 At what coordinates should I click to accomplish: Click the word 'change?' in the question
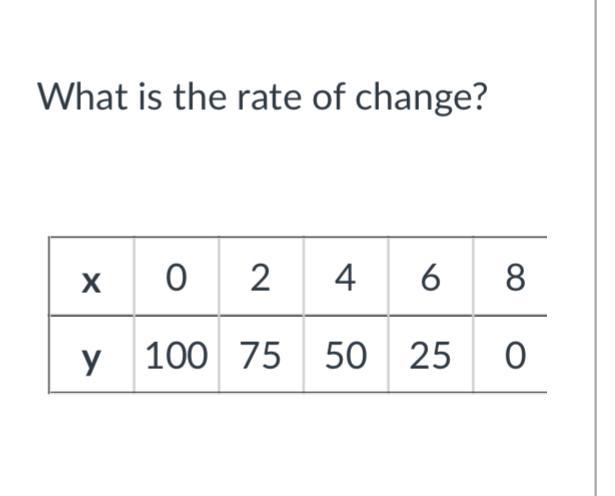tap(421, 99)
